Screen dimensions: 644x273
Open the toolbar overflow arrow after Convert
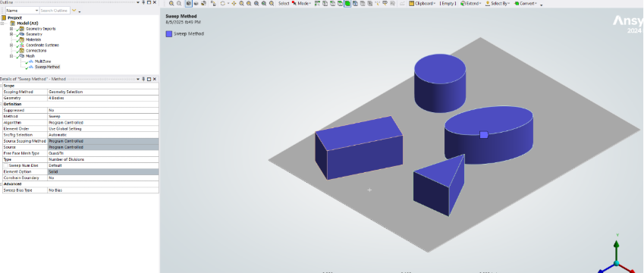coord(541,5)
